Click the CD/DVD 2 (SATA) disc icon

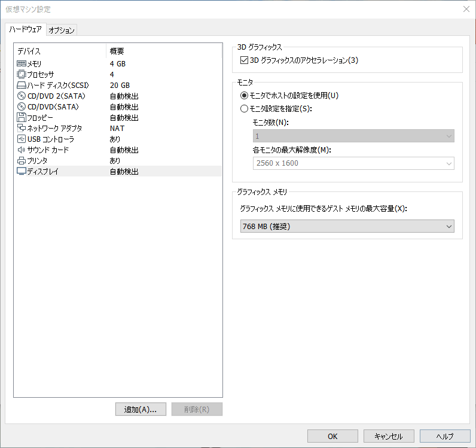coord(22,96)
